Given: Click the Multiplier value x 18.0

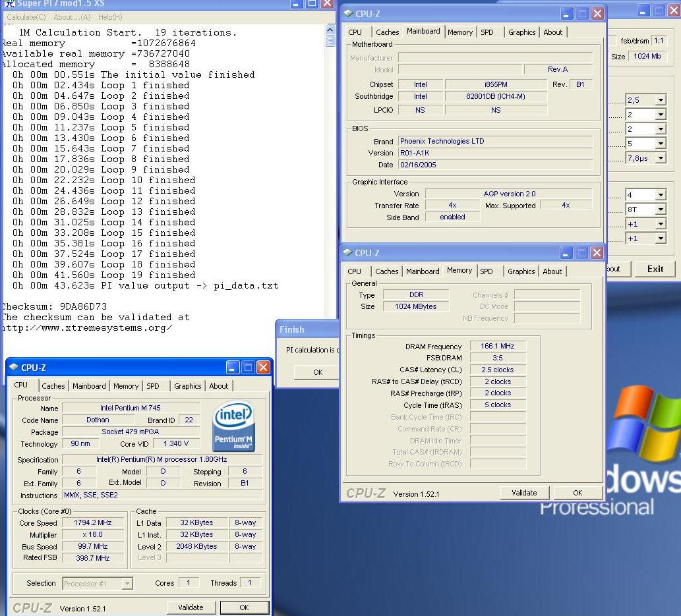Looking at the screenshot, I should point(92,534).
